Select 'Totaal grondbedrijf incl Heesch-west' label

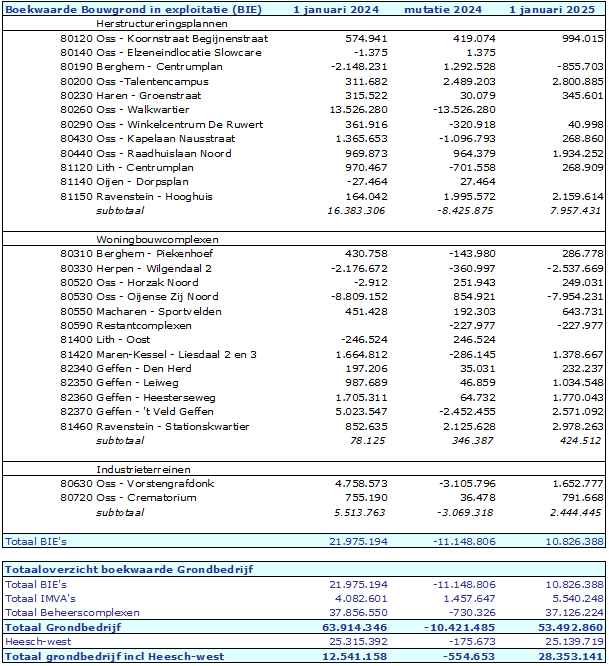[114, 657]
